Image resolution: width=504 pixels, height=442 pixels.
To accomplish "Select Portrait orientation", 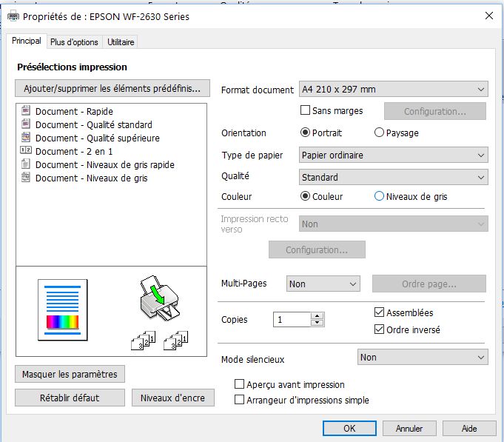I will click(x=305, y=133).
